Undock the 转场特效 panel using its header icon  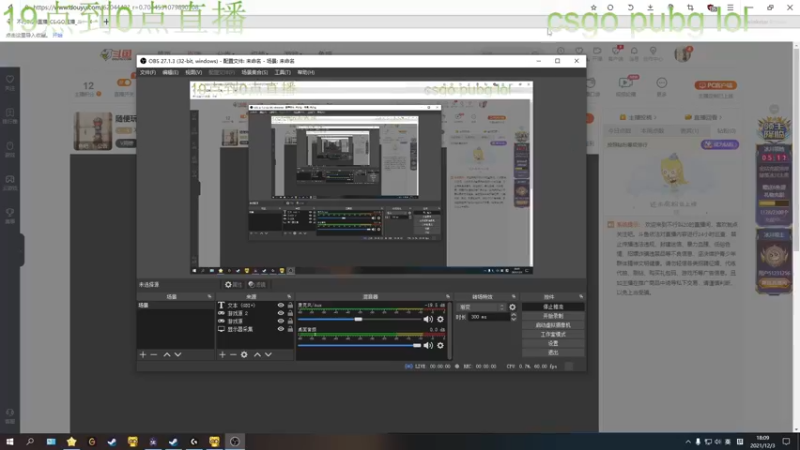513,296
